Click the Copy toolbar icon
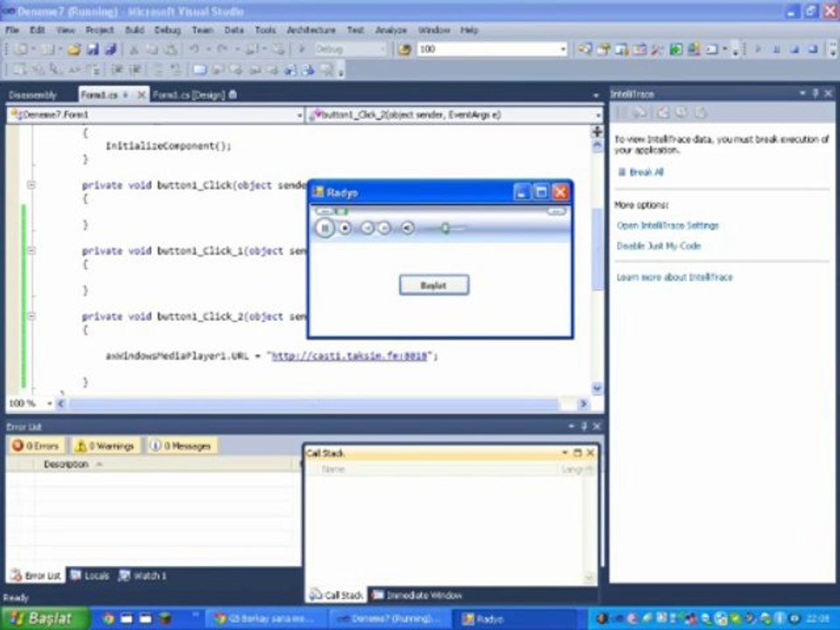The image size is (840, 630). point(152,50)
